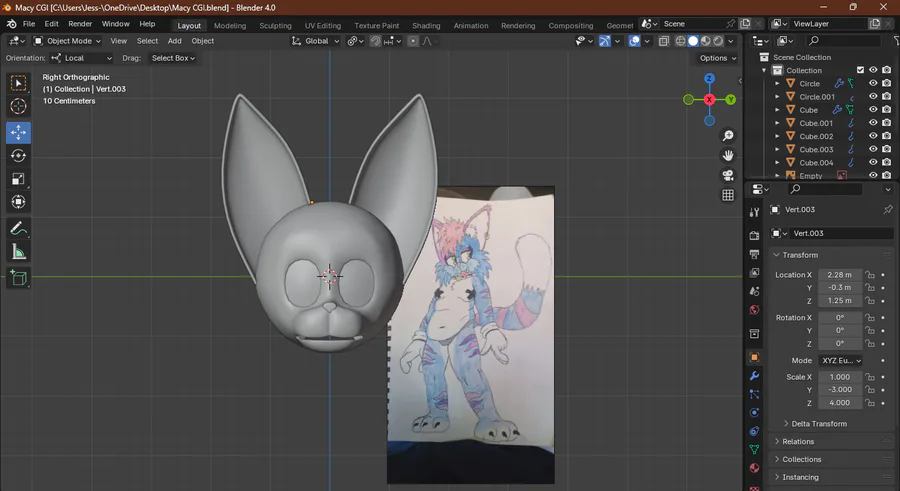The width and height of the screenshot is (900, 491).
Task: Activate the Transform tool
Action: pos(18,202)
